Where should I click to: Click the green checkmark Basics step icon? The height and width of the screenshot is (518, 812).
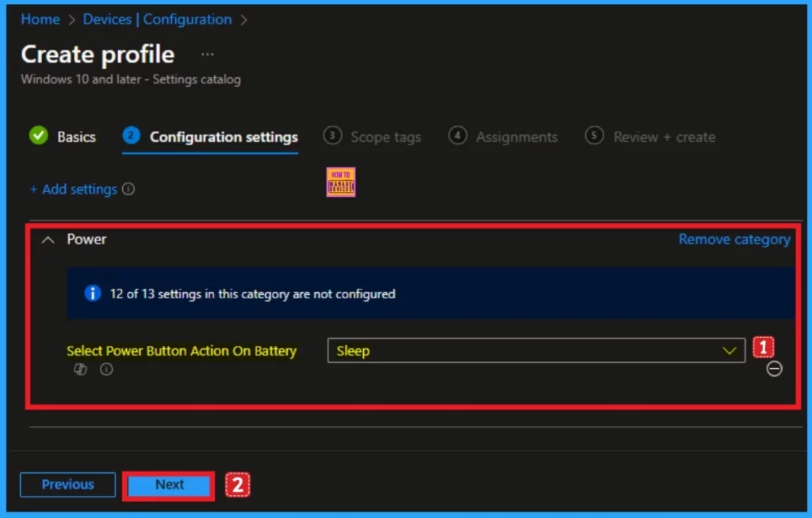coord(38,136)
